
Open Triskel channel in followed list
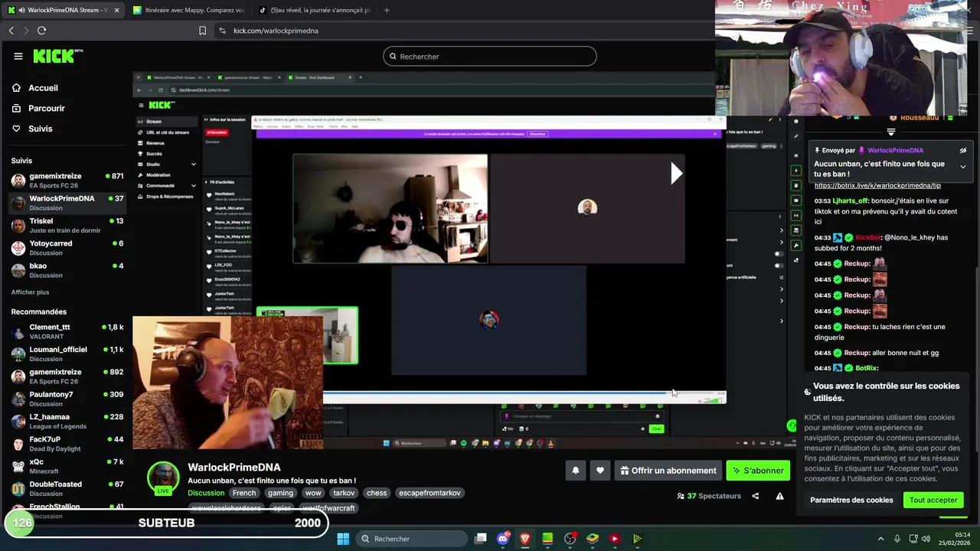pyautogui.click(x=67, y=226)
